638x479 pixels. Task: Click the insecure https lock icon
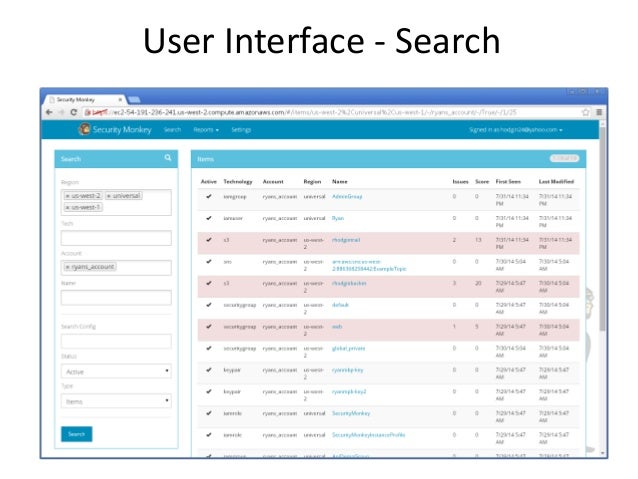tap(87, 112)
